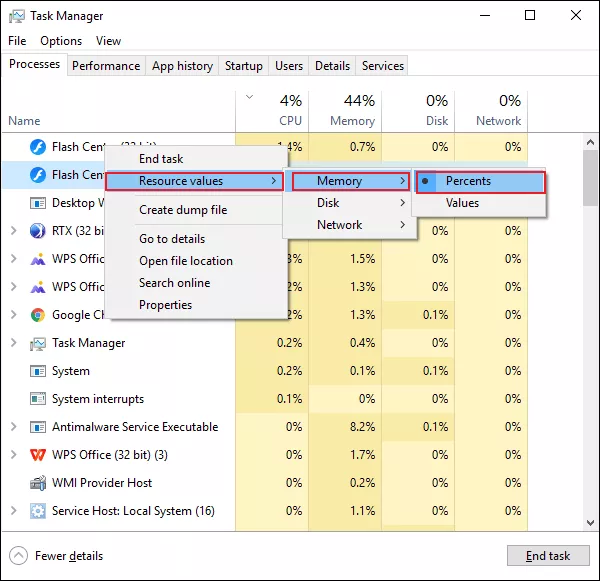Open the Resource values submenu

tap(194, 181)
